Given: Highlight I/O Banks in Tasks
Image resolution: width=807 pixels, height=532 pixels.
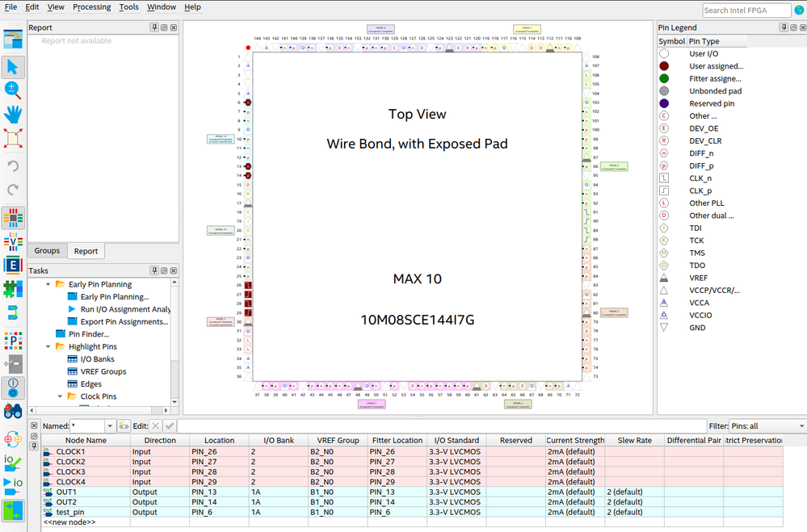Looking at the screenshot, I should click(x=97, y=359).
